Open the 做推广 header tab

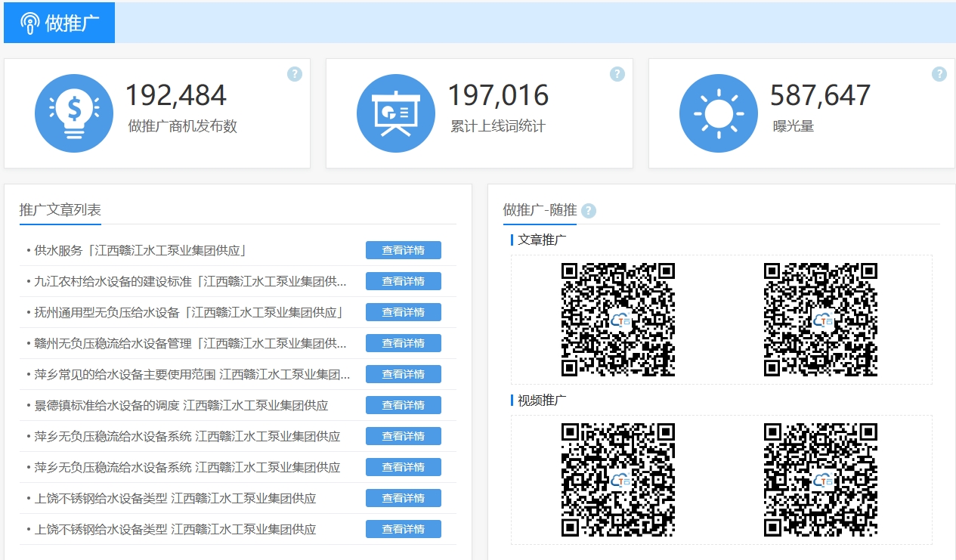point(59,23)
